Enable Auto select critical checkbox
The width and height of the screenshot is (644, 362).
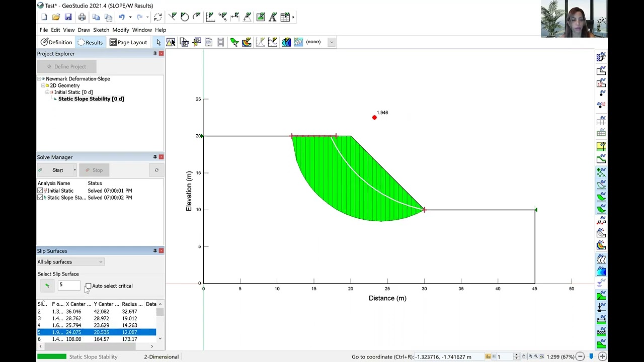click(x=89, y=286)
